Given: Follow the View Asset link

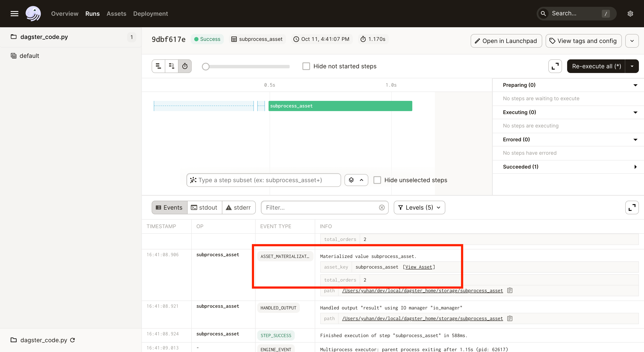Looking at the screenshot, I should (419, 267).
